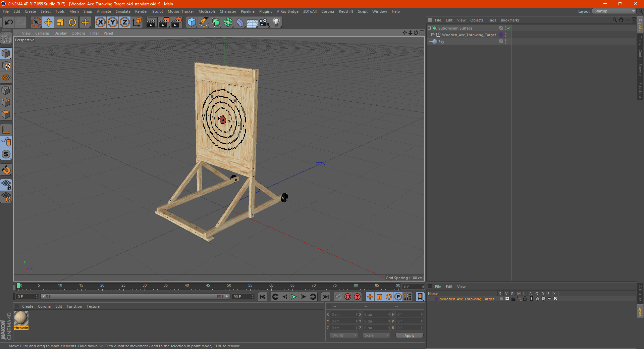Viewport: 644px width, 349px height.
Task: Step to next frame
Action: tap(303, 297)
